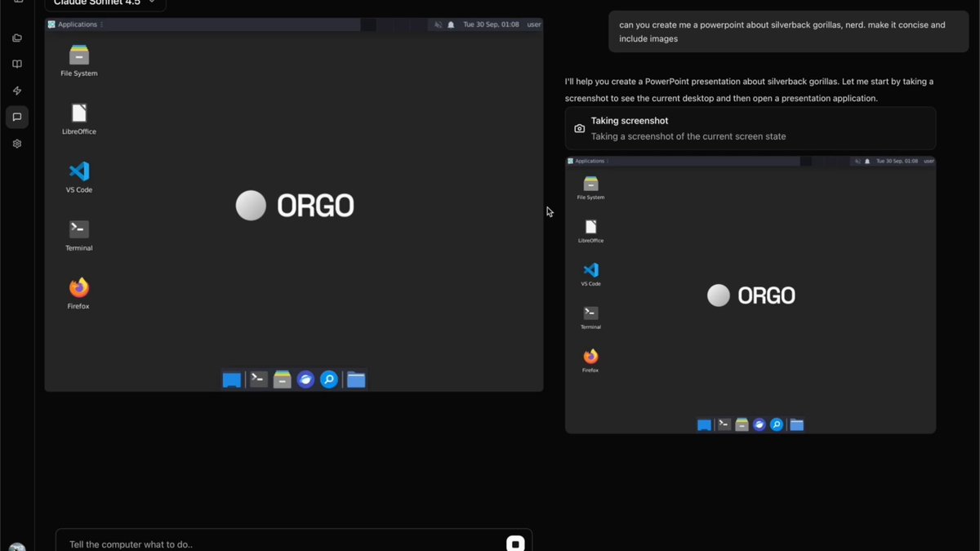Viewport: 980px width, 551px height.
Task: Open the Claude Sonnet 4.5 model dropdown
Action: pyautogui.click(x=105, y=3)
